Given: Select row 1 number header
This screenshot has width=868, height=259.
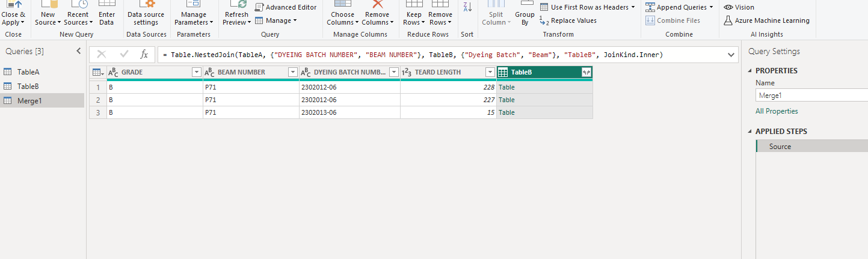Looking at the screenshot, I should point(98,87).
